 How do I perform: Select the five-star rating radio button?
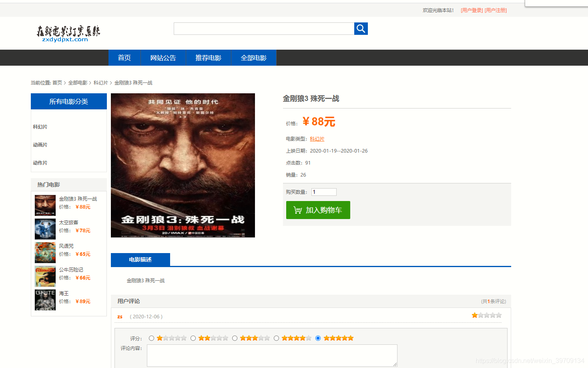pyautogui.click(x=318, y=338)
